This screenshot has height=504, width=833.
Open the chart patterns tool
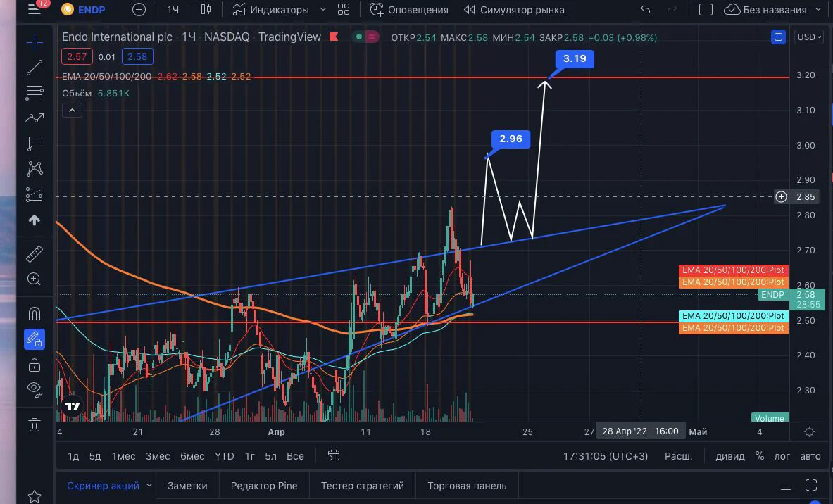coord(35,169)
